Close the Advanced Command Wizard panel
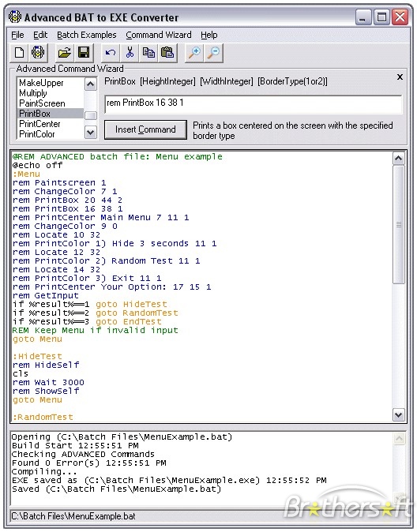This screenshot has height=532, width=417. [400, 77]
